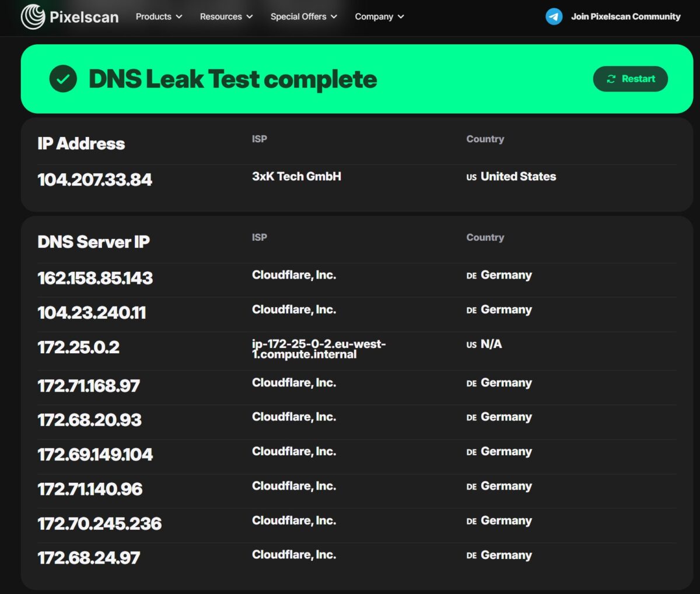Click the Pixelscan wordmark
This screenshot has width=700, height=594.
(84, 17)
